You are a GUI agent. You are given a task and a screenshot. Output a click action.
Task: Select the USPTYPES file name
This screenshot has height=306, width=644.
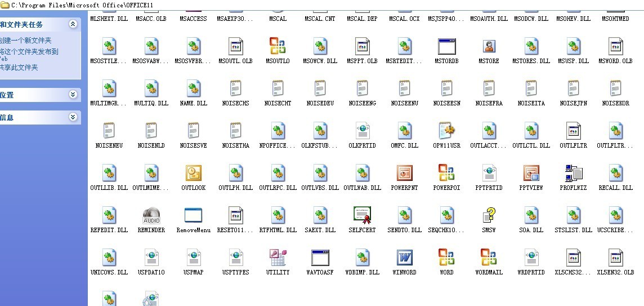click(x=236, y=272)
